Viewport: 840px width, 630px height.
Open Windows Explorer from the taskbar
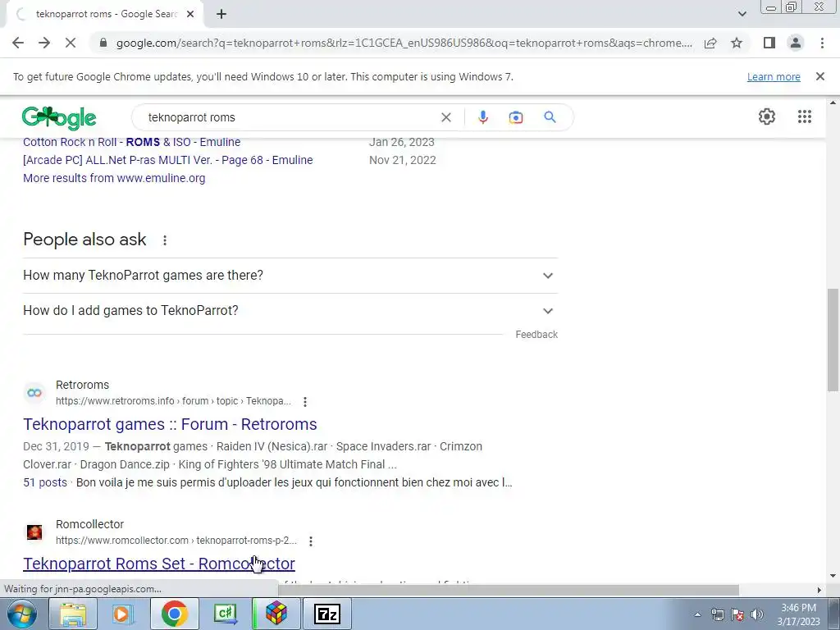[x=73, y=614]
